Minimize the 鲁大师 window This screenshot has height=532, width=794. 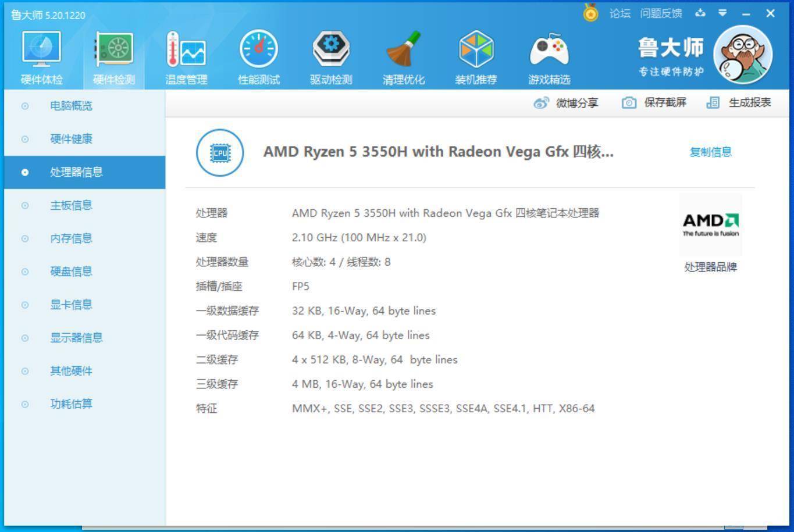click(x=746, y=13)
